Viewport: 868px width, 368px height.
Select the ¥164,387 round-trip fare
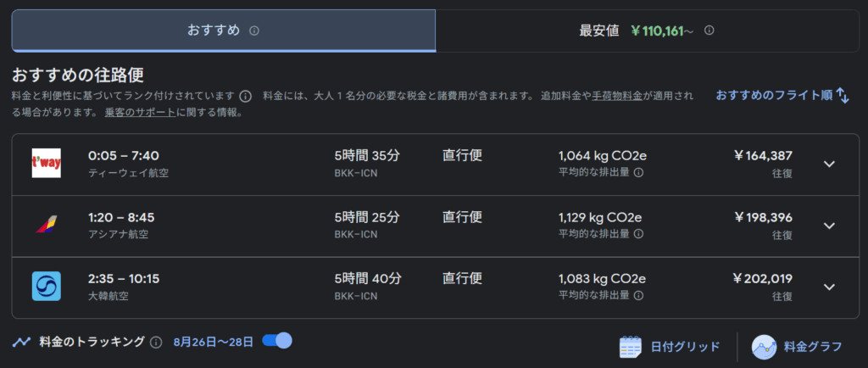(762, 155)
